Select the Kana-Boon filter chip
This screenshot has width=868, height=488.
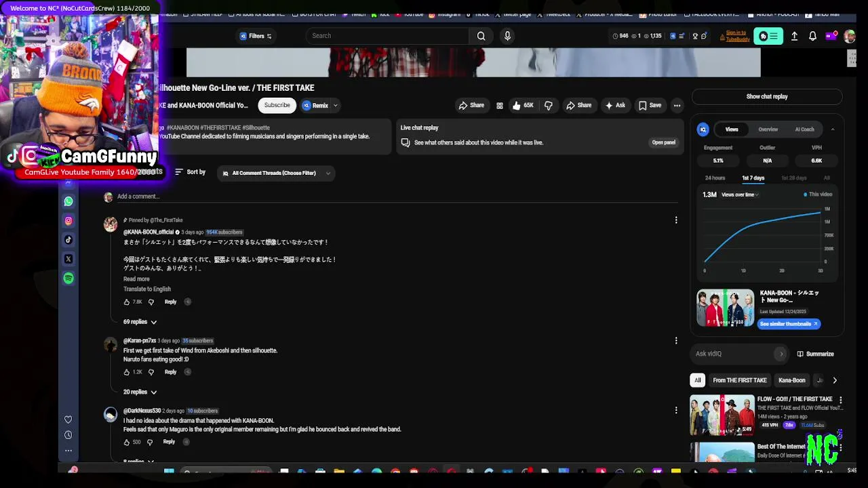point(791,380)
